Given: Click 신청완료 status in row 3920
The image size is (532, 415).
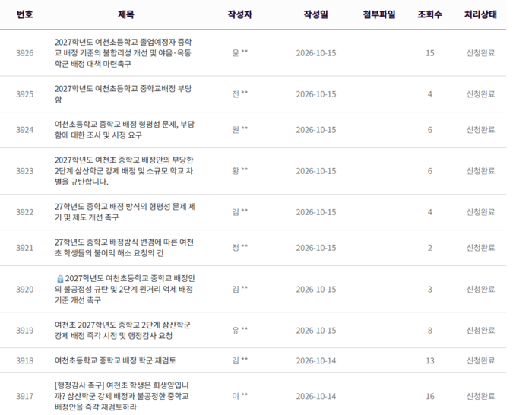Looking at the screenshot, I should pos(480,290).
